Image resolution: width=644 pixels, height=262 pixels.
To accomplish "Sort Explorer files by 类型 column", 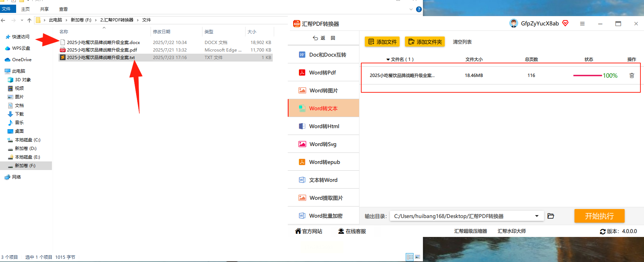I will [x=209, y=32].
